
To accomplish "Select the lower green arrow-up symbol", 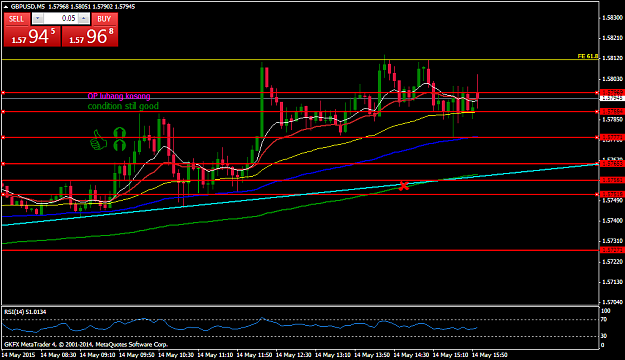I will click(119, 145).
